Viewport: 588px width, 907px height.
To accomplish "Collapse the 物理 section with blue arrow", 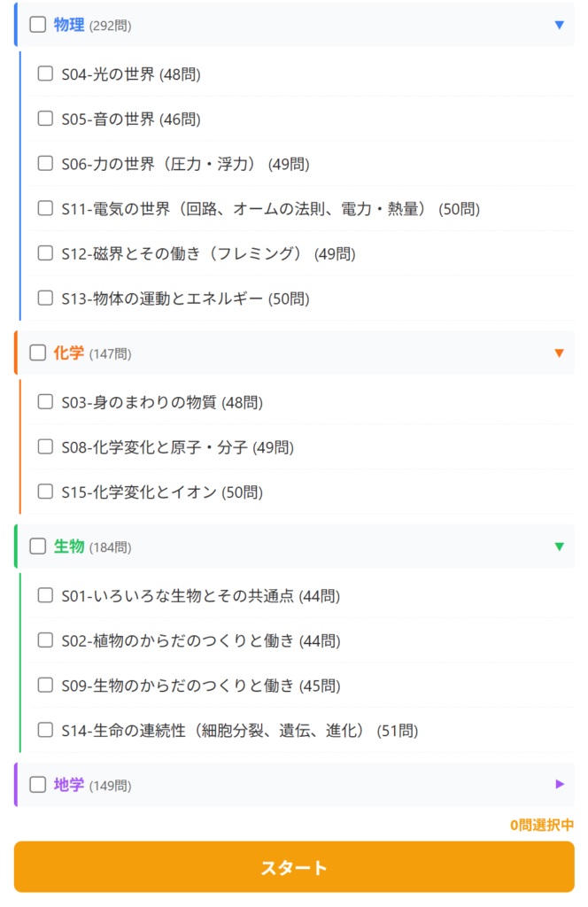I will (559, 25).
